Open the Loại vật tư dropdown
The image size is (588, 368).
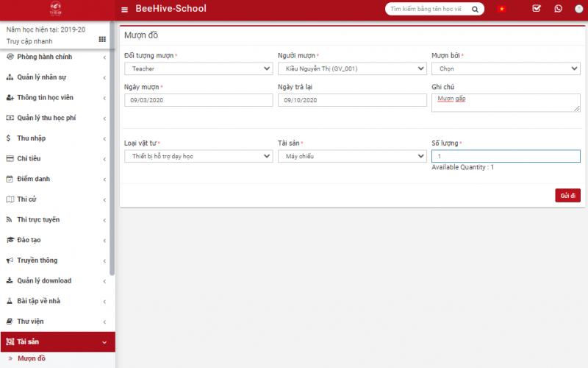[198, 156]
